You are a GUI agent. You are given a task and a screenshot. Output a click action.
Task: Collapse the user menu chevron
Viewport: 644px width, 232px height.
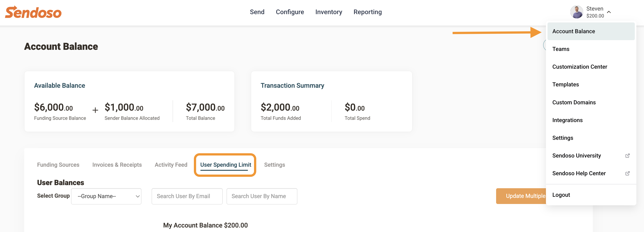click(x=609, y=12)
